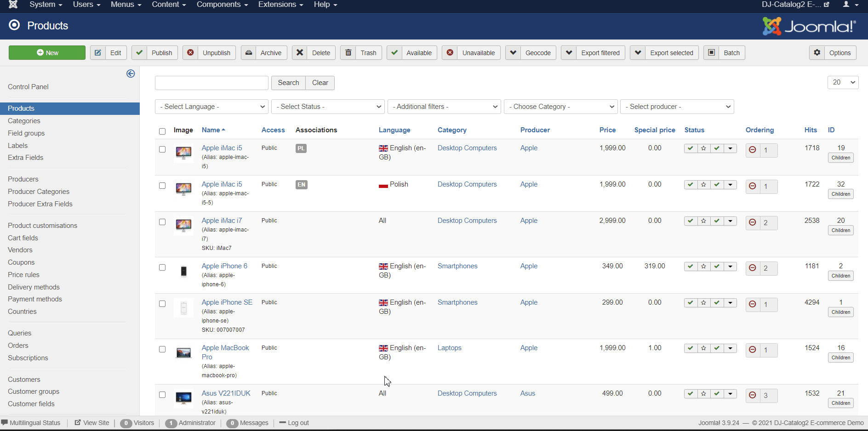Open the Select Language filter dropdown
The height and width of the screenshot is (431, 868).
211,107
